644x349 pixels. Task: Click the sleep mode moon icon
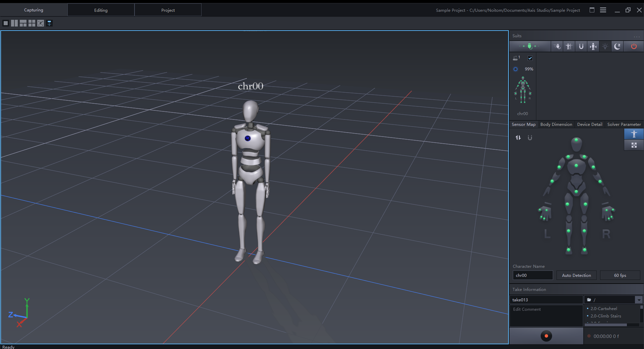617,46
